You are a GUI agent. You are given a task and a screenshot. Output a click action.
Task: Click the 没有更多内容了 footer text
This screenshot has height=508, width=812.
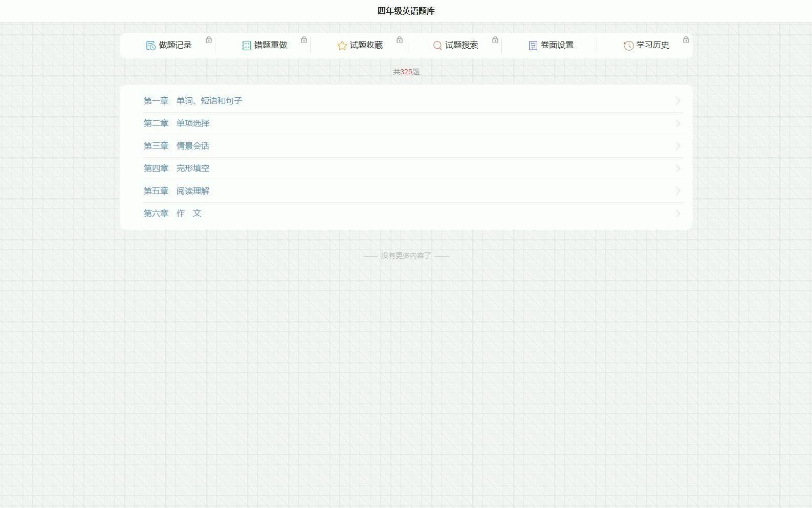pos(406,256)
